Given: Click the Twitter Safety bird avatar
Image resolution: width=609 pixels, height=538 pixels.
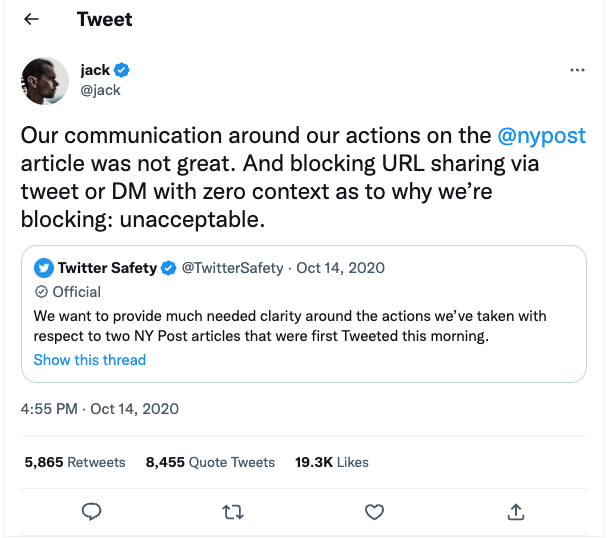Looking at the screenshot, I should [x=43, y=268].
